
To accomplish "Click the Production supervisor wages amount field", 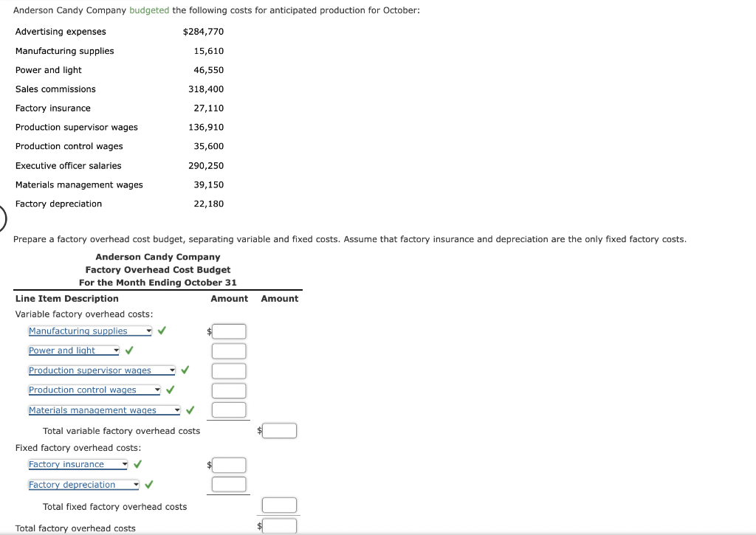I will pyautogui.click(x=229, y=370).
